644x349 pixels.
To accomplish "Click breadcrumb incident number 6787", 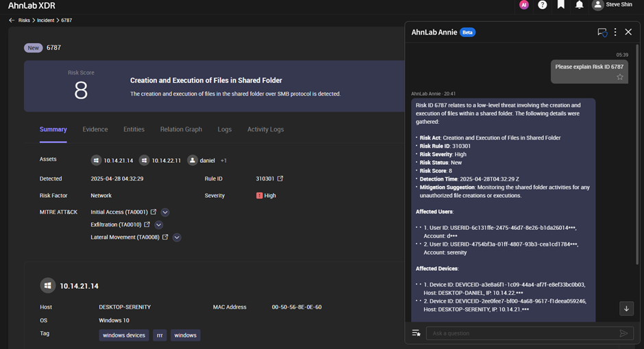I will click(66, 20).
